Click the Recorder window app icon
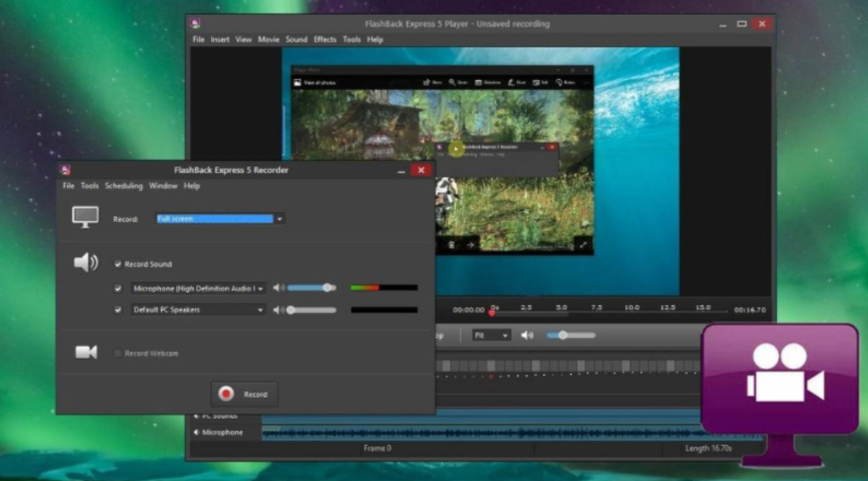 tap(66, 170)
